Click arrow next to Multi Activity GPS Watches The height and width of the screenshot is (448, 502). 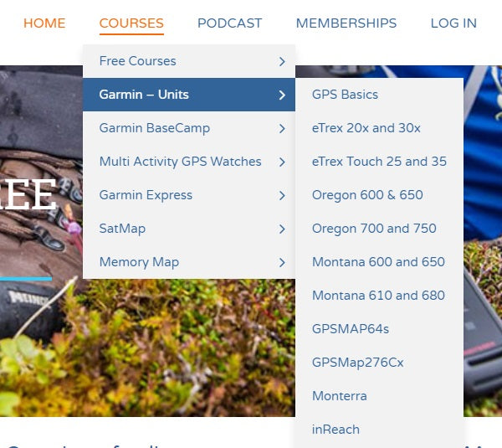coord(282,162)
